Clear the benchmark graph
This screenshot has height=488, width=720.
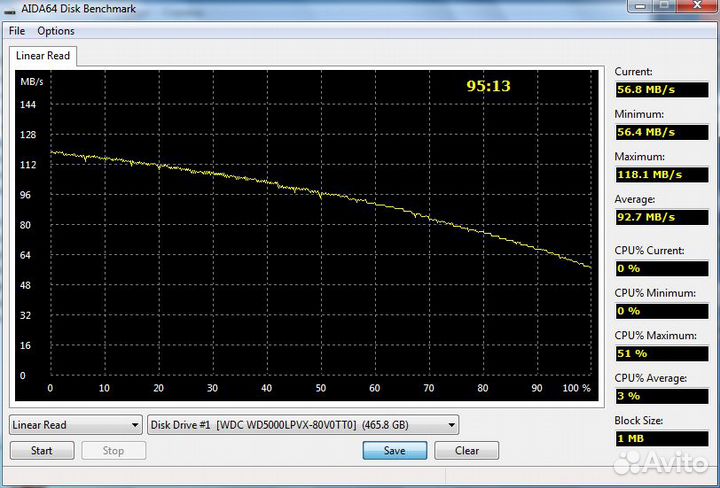tap(467, 450)
